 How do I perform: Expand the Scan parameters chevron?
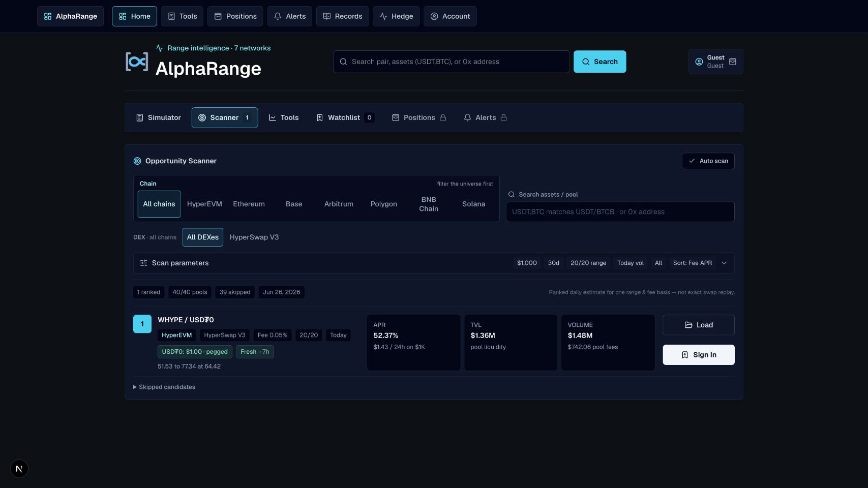[724, 263]
